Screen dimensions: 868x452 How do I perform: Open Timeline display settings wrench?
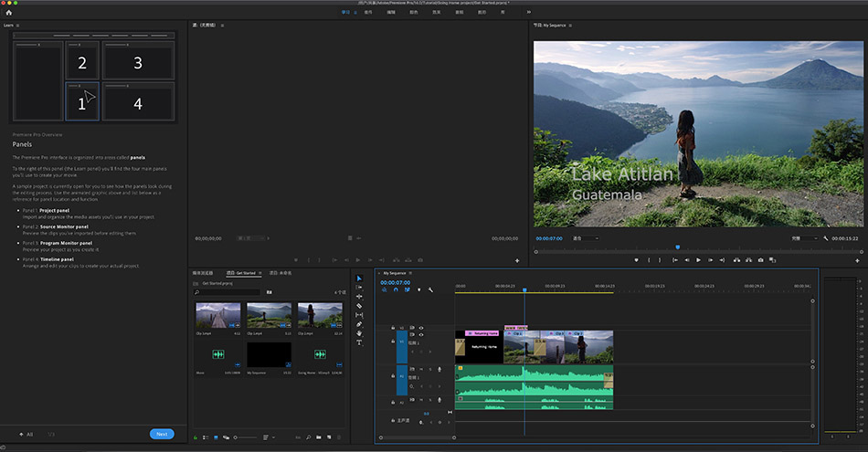point(430,289)
